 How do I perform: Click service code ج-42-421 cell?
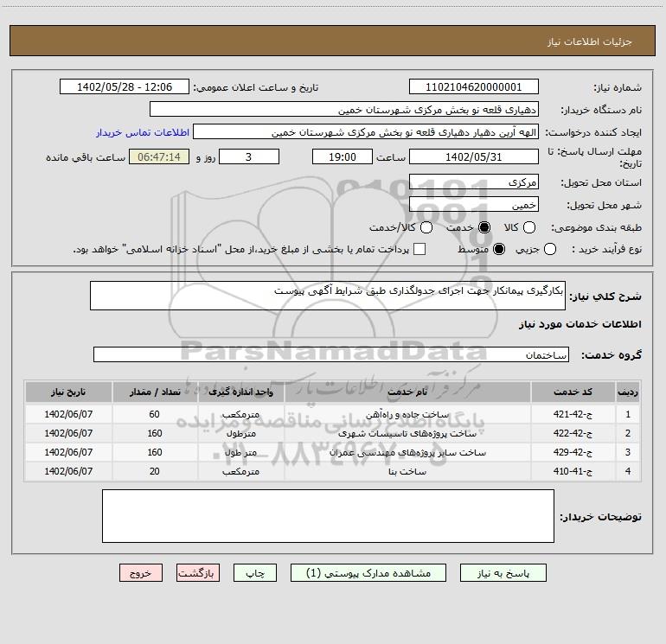573,414
